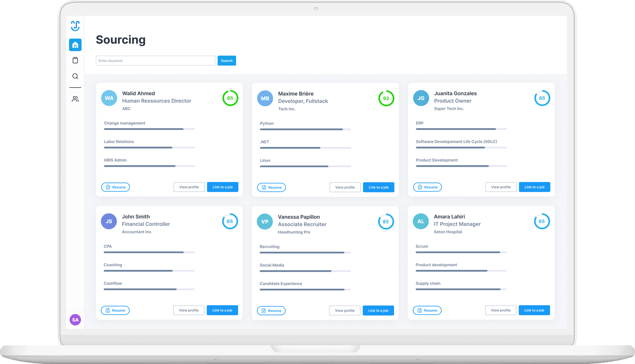View profile of Vanessa Papillon
This screenshot has height=364, width=635.
pos(345,311)
